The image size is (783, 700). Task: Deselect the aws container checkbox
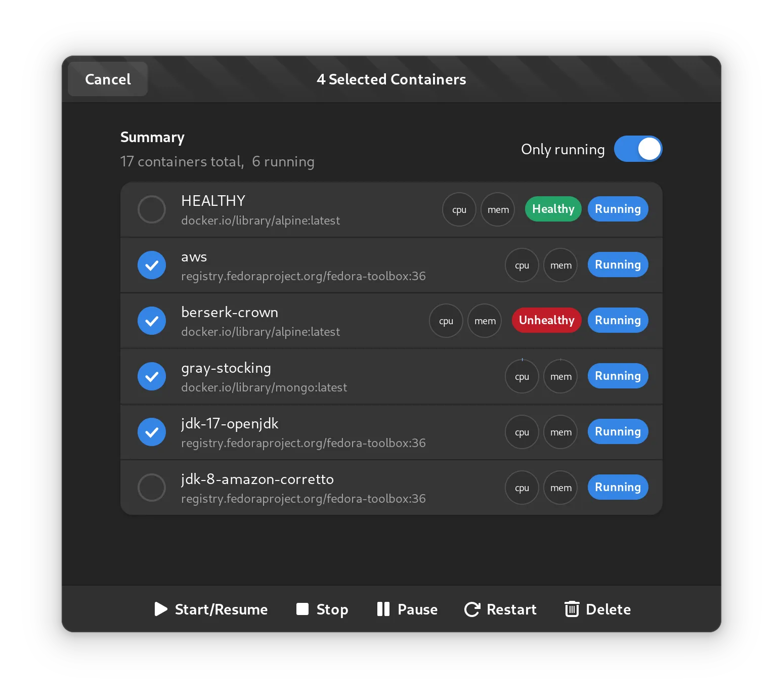click(x=152, y=265)
